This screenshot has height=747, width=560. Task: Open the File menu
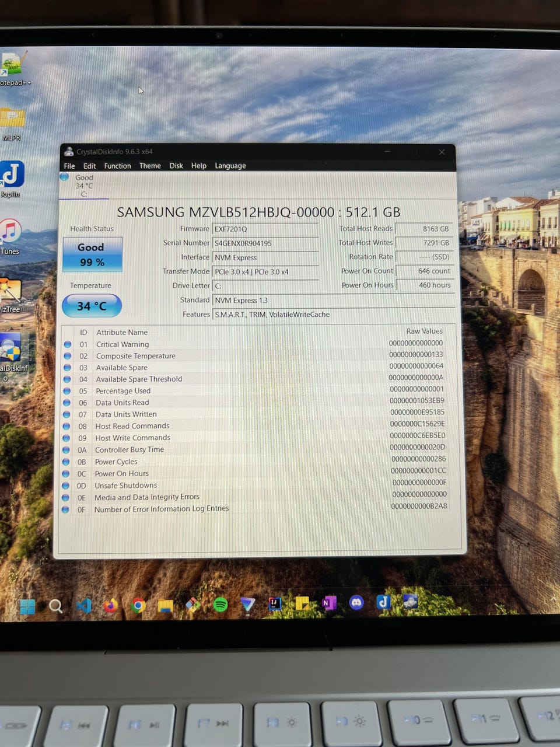pos(69,166)
